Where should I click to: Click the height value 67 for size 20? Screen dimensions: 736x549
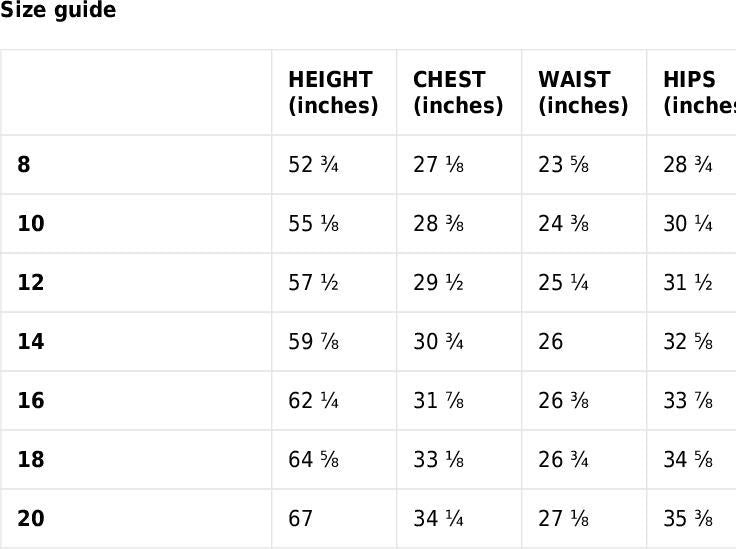(301, 519)
